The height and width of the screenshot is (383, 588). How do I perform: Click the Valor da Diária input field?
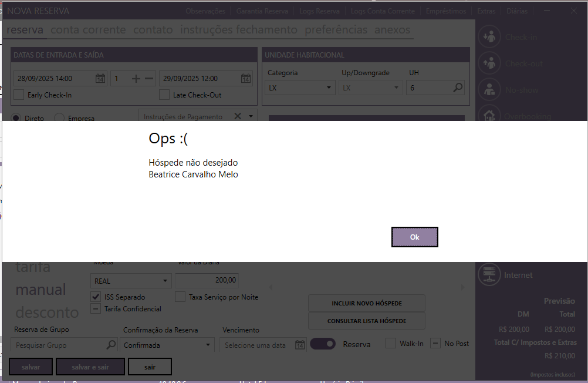207,281
